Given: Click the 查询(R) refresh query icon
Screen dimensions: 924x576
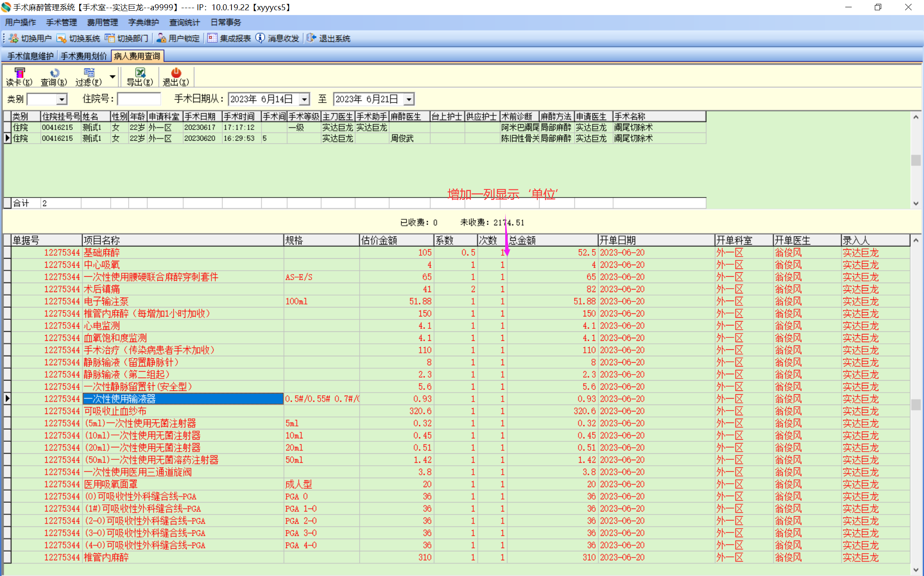Looking at the screenshot, I should click(54, 73).
